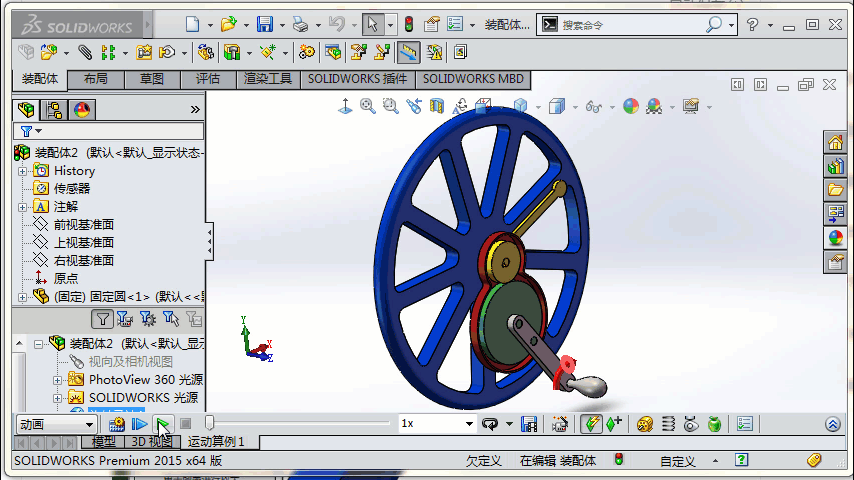
Task: Switch to the 草图 ribbon tab
Action: (152, 79)
